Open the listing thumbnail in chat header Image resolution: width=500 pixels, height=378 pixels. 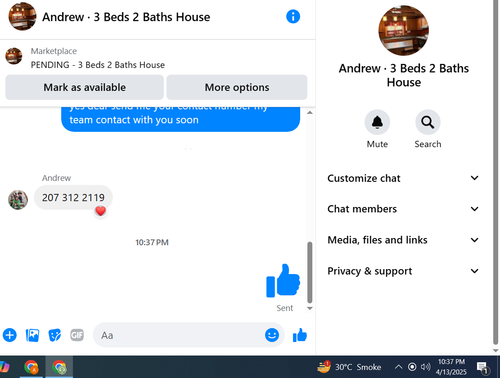tap(22, 16)
